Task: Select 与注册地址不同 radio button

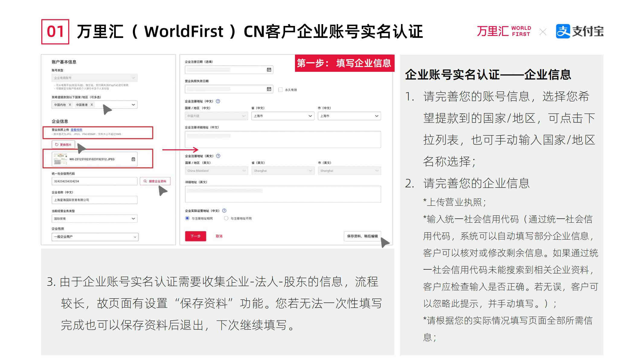Action: pyautogui.click(x=226, y=218)
